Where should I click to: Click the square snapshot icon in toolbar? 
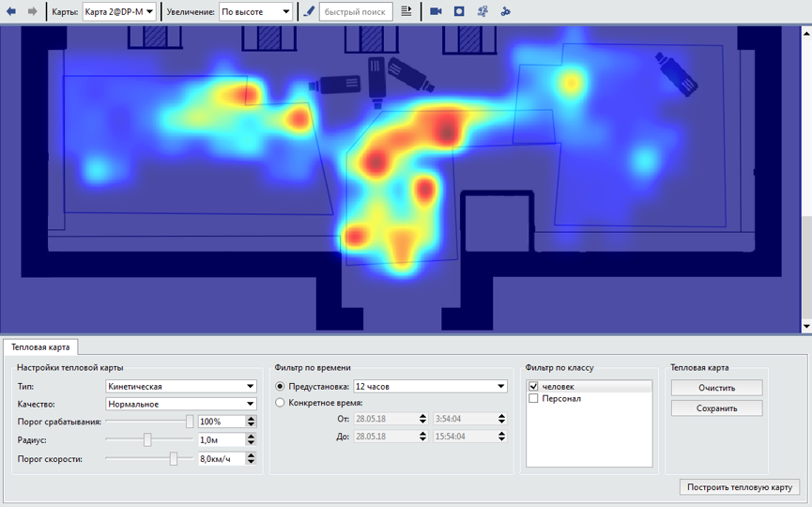(x=459, y=11)
